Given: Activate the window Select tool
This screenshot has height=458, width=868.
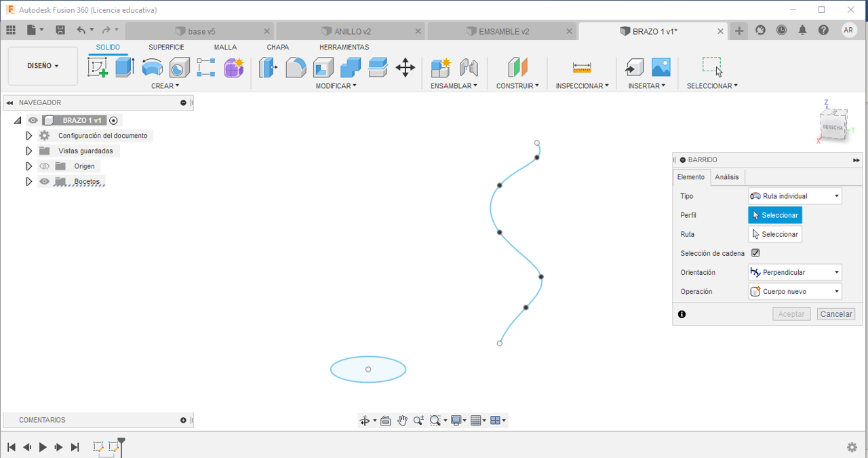Looking at the screenshot, I should pyautogui.click(x=711, y=67).
